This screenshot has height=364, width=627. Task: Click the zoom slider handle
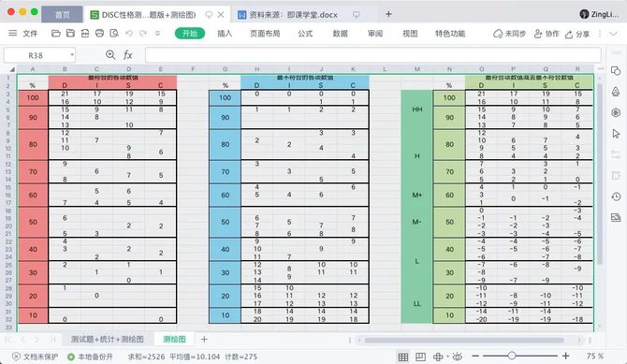pyautogui.click(x=512, y=356)
